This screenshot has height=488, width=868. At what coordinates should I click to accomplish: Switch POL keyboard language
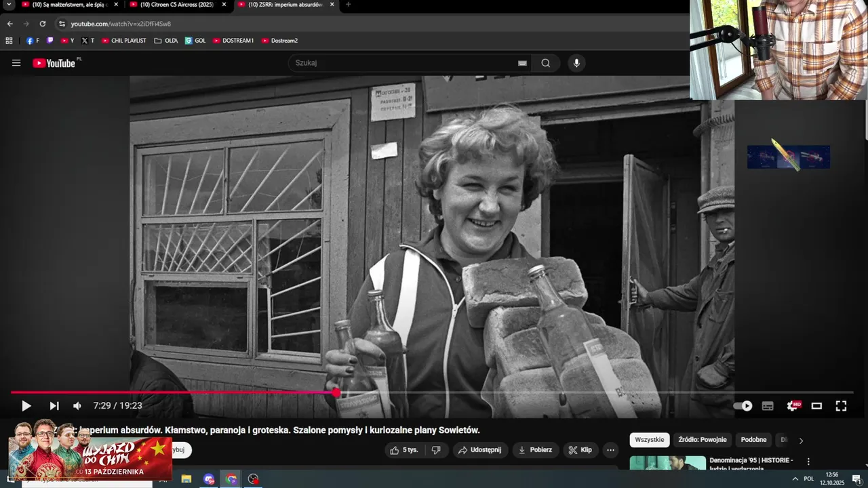click(x=809, y=479)
